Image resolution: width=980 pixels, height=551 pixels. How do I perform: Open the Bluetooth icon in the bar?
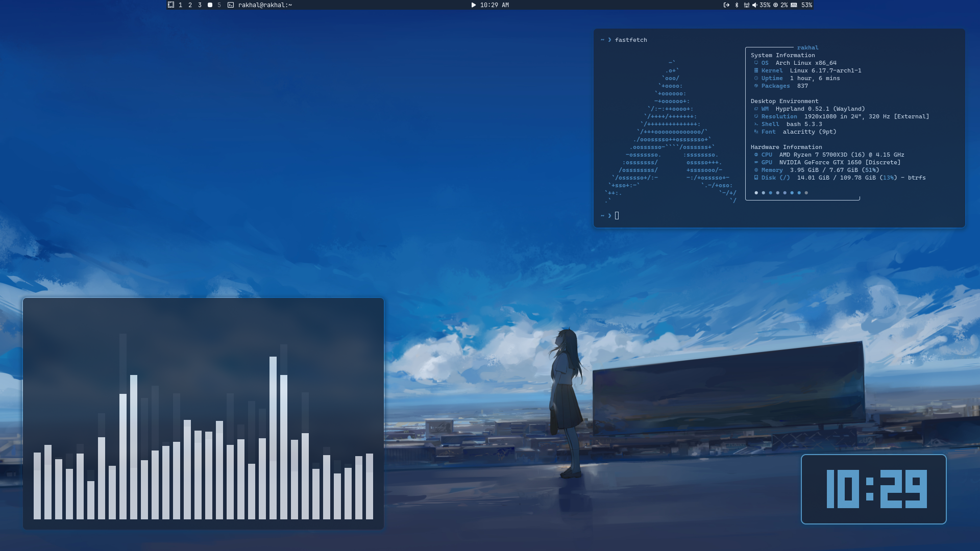click(737, 5)
